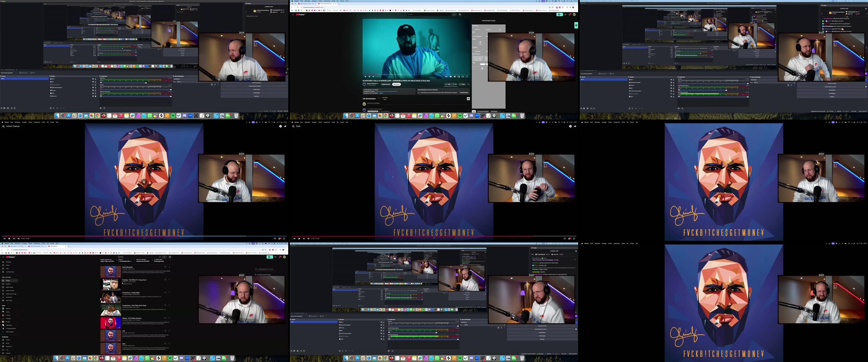
Task: Click Mitglied werden under Superheld video
Action: coord(386,84)
